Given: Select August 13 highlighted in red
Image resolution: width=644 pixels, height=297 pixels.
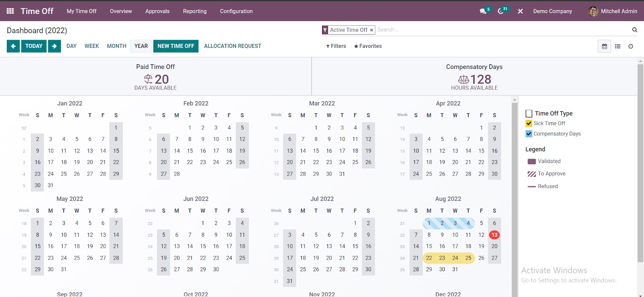Looking at the screenshot, I should (x=494, y=235).
